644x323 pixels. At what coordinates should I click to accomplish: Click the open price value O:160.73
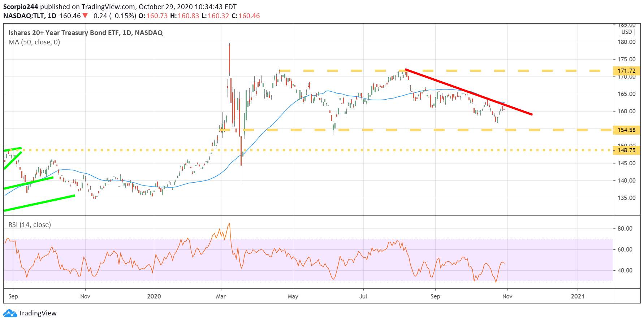153,16
